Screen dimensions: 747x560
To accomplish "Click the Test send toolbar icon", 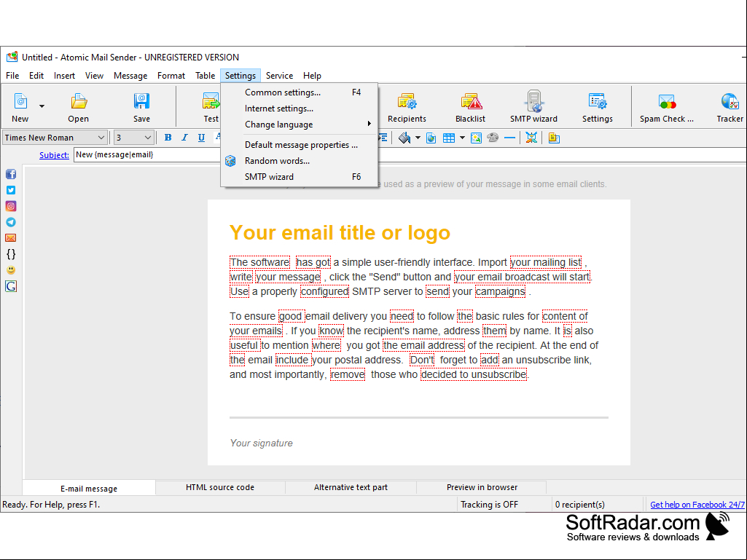I will [x=211, y=107].
